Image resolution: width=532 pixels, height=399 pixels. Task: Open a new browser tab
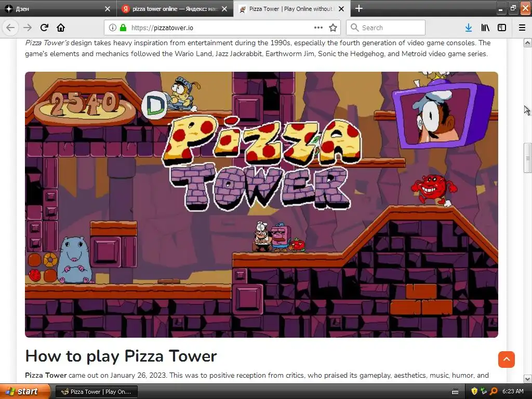tap(358, 8)
